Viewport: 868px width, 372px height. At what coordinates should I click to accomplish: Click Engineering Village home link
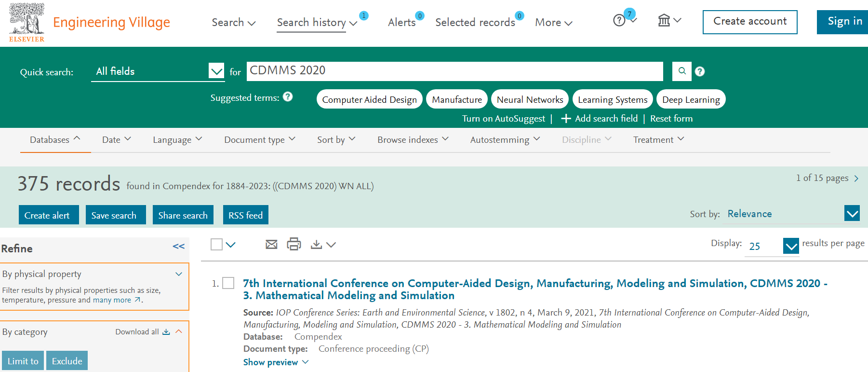111,22
